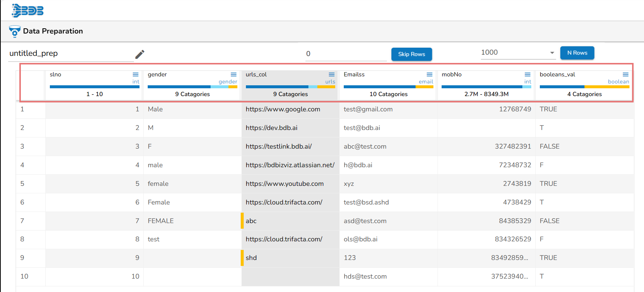Select the urls_col column header
Image resolution: width=644 pixels, height=292 pixels.
pyautogui.click(x=256, y=74)
